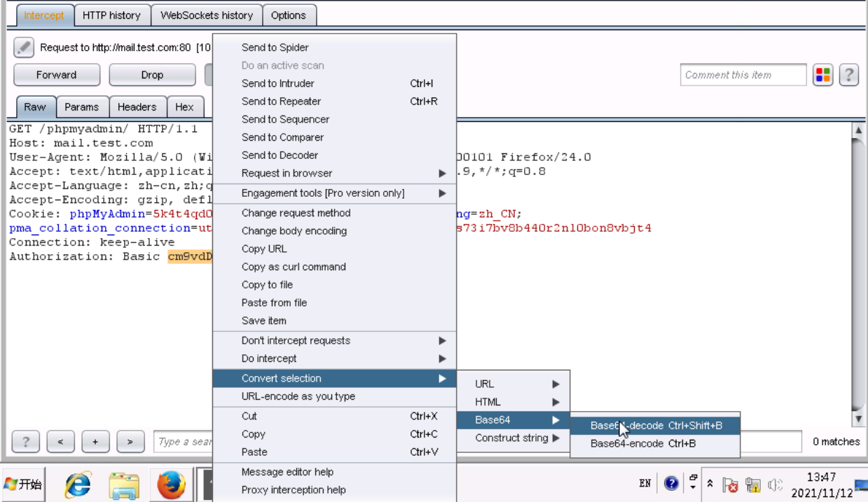Image resolution: width=868 pixels, height=502 pixels.
Task: Open the highlight color picker icon
Action: (x=823, y=75)
